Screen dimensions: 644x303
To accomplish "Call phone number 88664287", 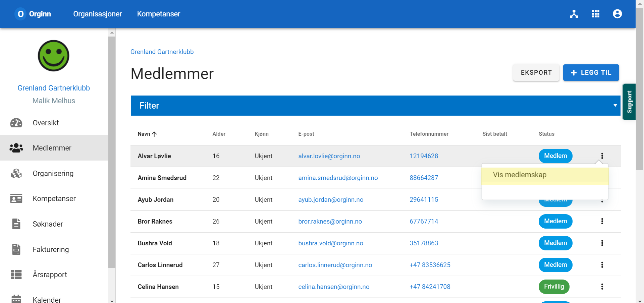I will pos(424,178).
